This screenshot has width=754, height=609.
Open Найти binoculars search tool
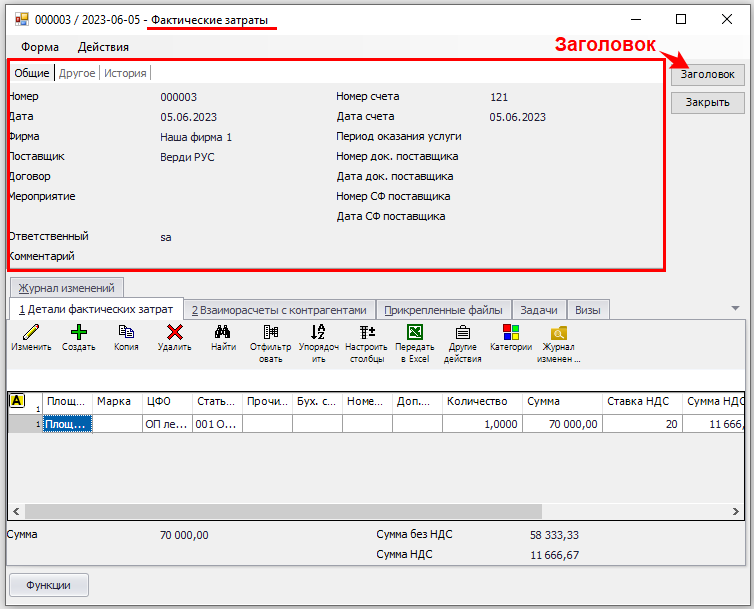(223, 333)
